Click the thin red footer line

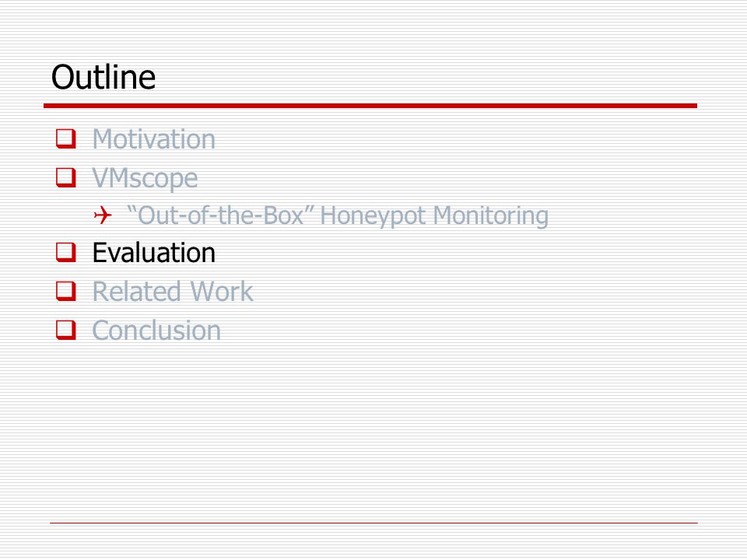373,523
